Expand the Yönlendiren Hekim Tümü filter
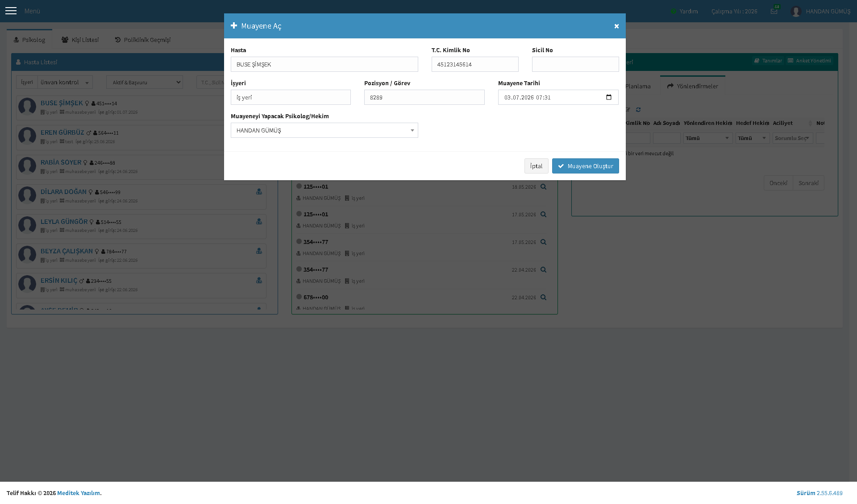Viewport: 857px width, 504px height. [708, 138]
